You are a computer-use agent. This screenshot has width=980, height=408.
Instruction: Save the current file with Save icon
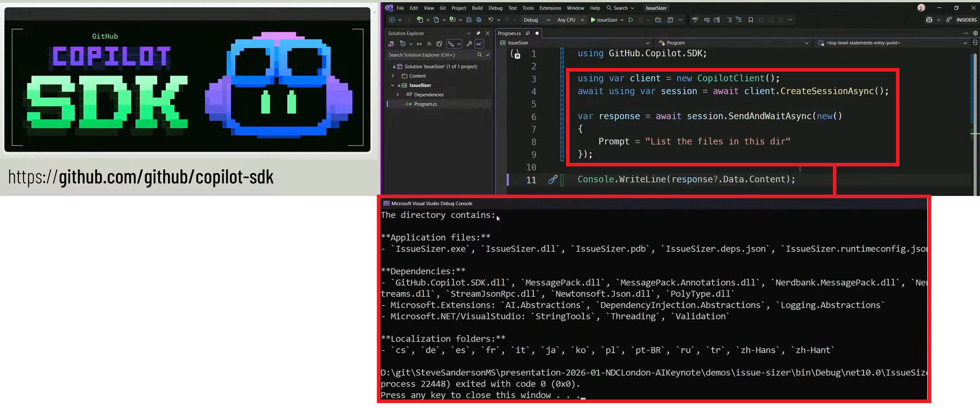pos(469,20)
